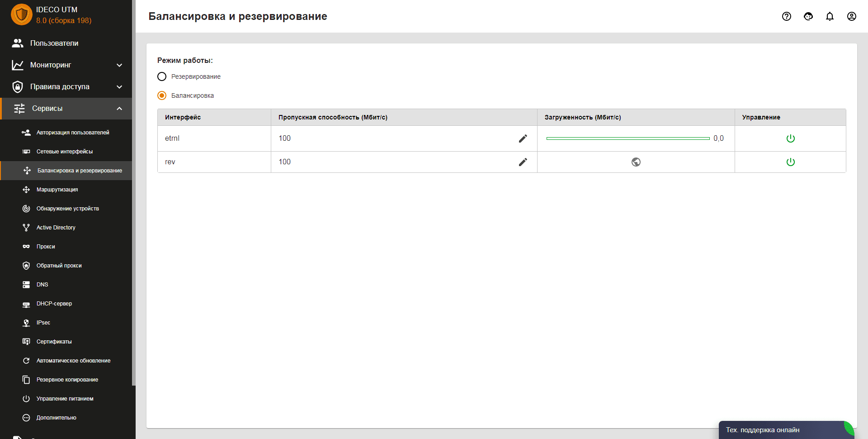Click the edit pencil for etrnl bandwidth
Screen dimensions: 868x439
[523, 138]
